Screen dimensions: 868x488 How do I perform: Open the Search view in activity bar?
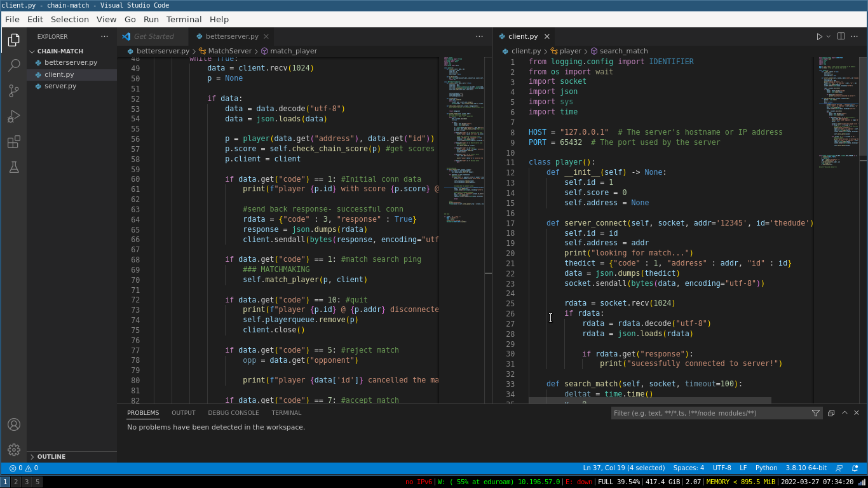tap(13, 65)
